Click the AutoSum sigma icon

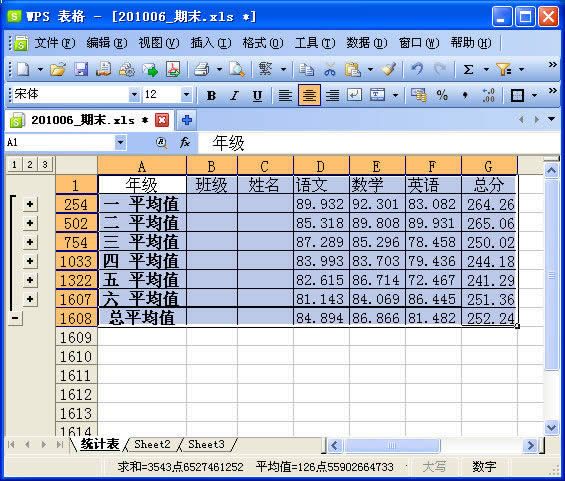pyautogui.click(x=468, y=69)
